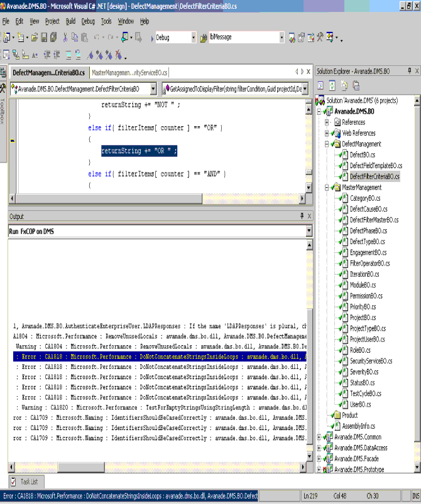Select AssemblyInfo.cs file
Viewport: 421px width, 504px height.
(x=359, y=426)
